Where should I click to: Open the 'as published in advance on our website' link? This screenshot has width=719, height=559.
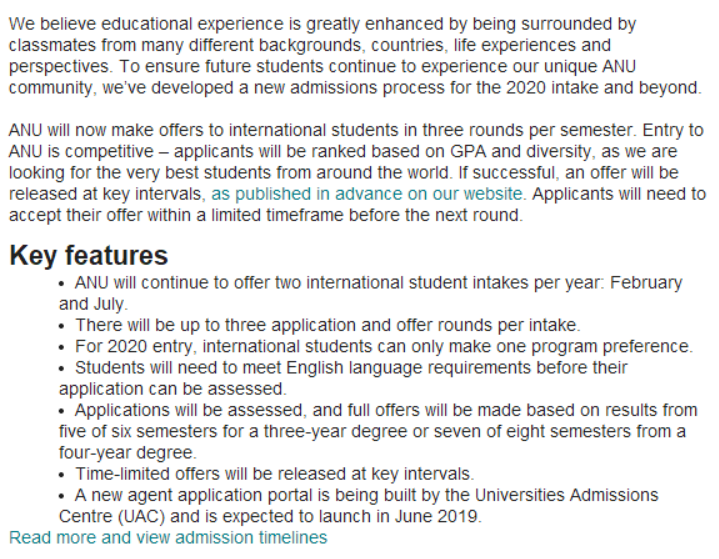tap(366, 194)
